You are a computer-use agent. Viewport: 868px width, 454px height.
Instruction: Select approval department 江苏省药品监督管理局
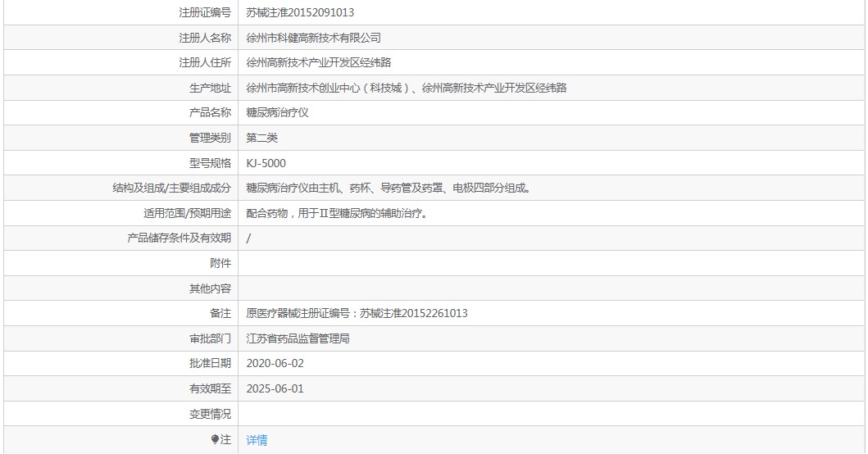(298, 338)
